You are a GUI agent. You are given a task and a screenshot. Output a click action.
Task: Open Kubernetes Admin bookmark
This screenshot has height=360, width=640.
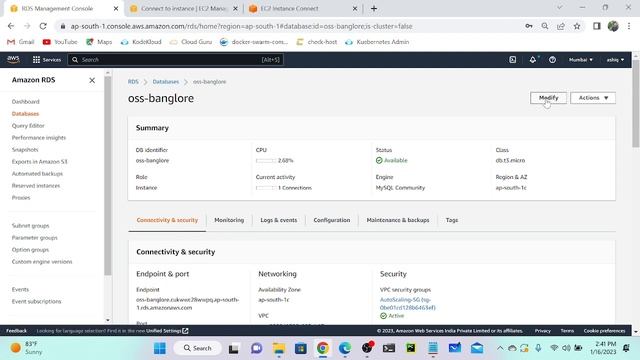coord(377,42)
